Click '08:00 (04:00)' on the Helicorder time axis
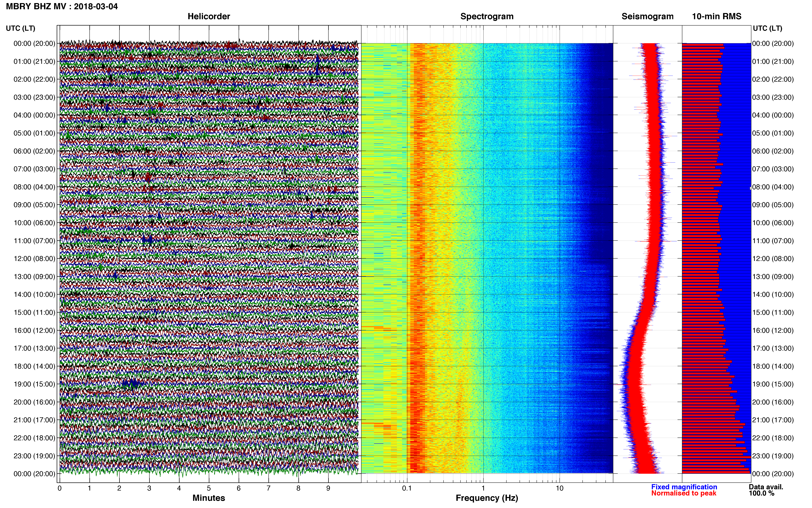The image size is (812, 508). point(34,187)
